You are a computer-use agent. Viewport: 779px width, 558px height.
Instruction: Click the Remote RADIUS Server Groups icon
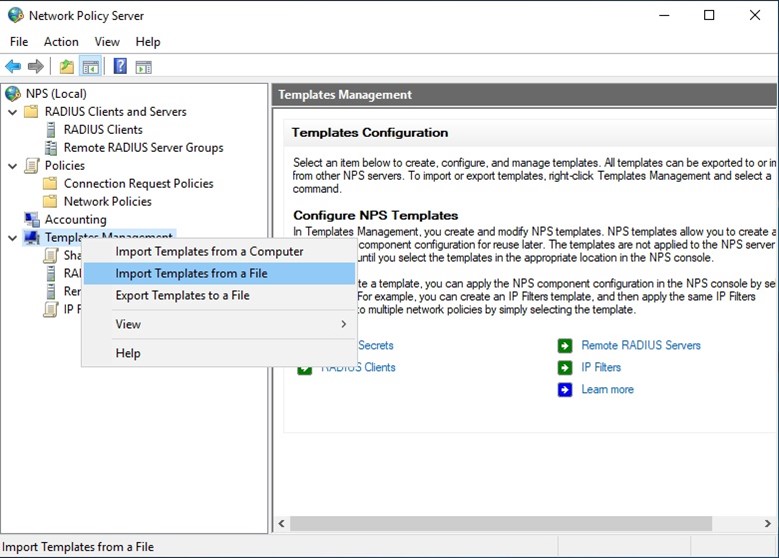tap(51, 148)
